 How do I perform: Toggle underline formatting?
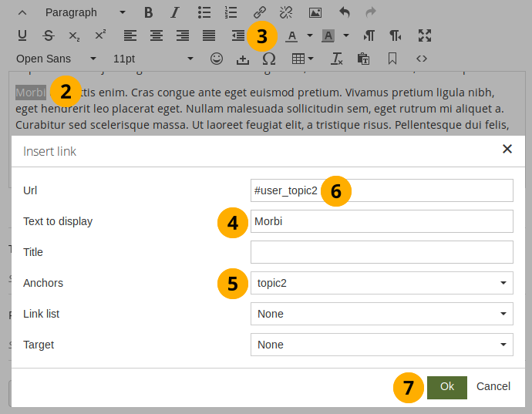[22, 35]
